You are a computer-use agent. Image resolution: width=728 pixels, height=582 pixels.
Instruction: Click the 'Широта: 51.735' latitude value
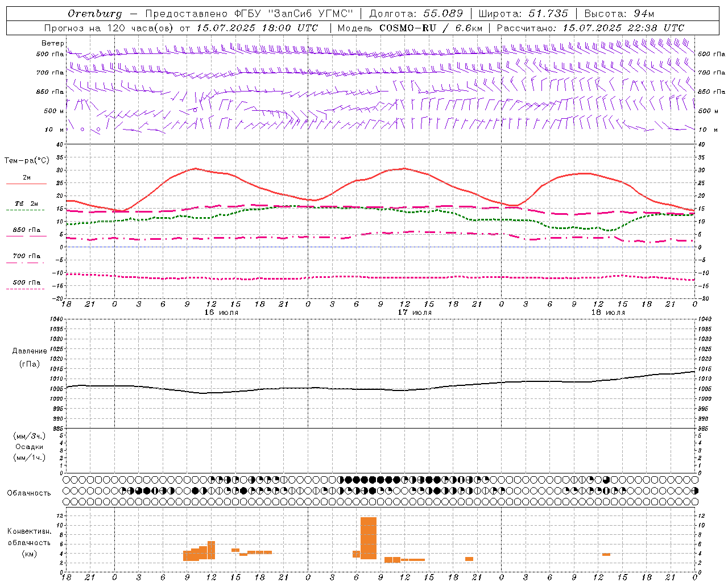(x=523, y=14)
